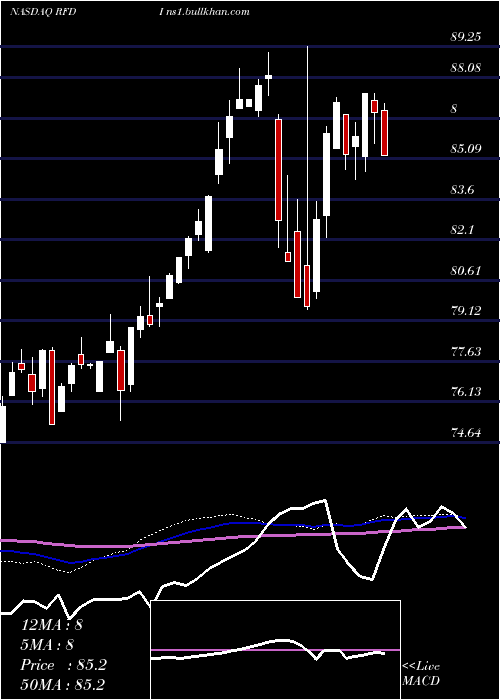Click the 77.63 price axis label
Viewport: 500px width, 700px height.
coord(466,352)
